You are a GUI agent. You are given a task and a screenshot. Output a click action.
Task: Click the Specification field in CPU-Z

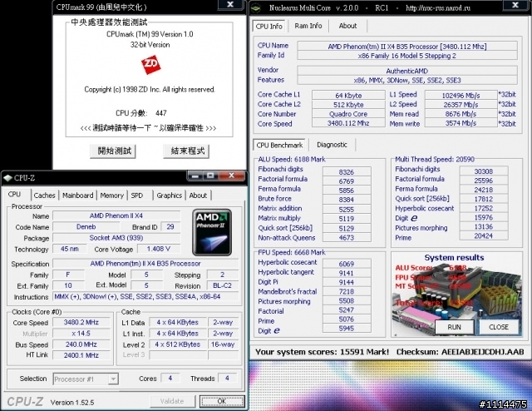(145, 264)
